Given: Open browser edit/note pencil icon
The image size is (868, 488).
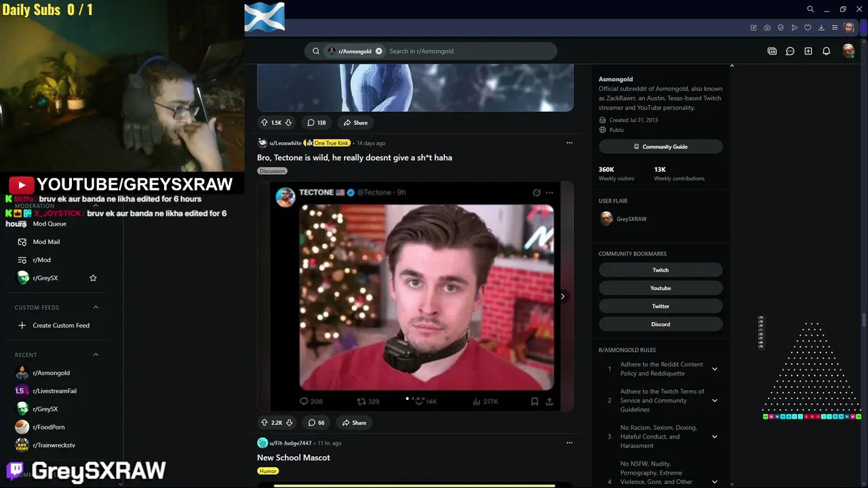Looking at the screenshot, I should coord(753,28).
